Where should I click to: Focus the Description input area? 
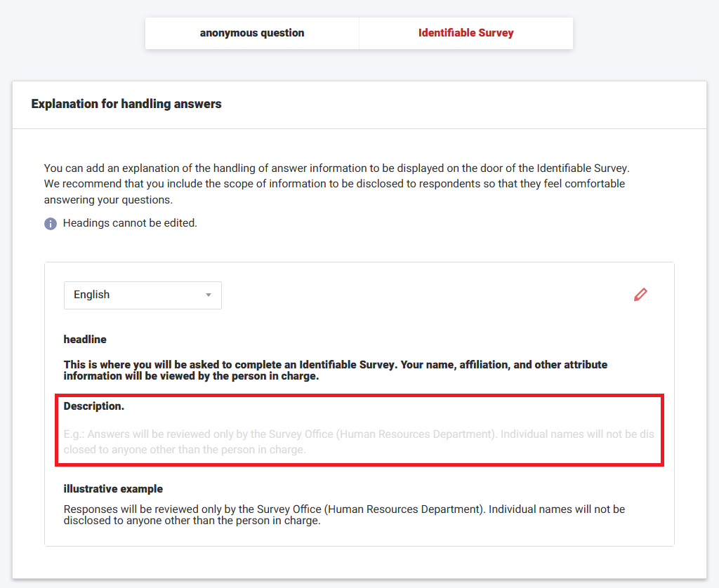point(359,441)
